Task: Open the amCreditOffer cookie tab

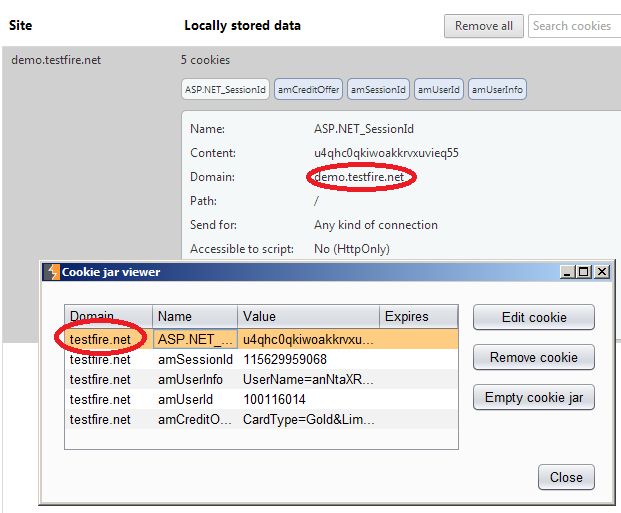Action: (x=308, y=90)
